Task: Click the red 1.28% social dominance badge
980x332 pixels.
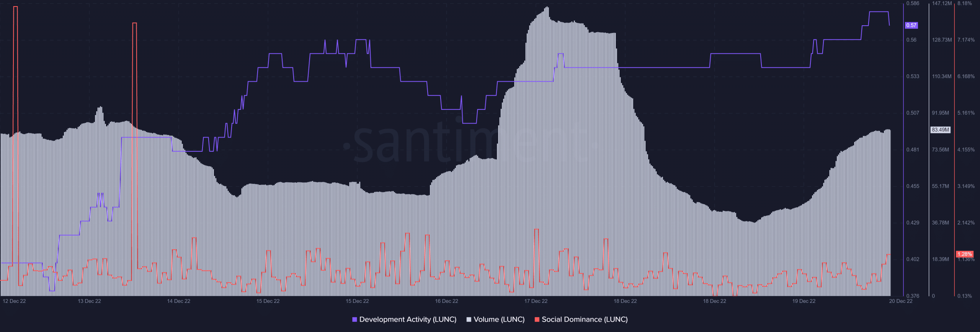Action: tap(964, 254)
